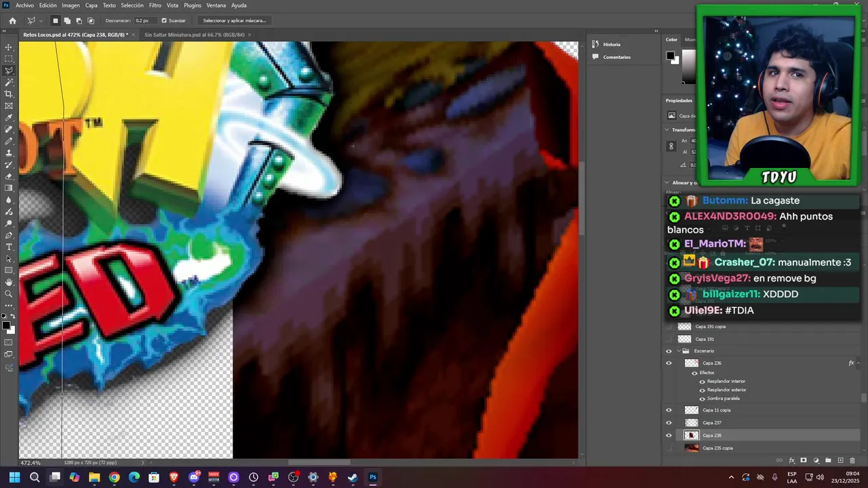Expand the toolbox double-arrow

(x=5, y=30)
